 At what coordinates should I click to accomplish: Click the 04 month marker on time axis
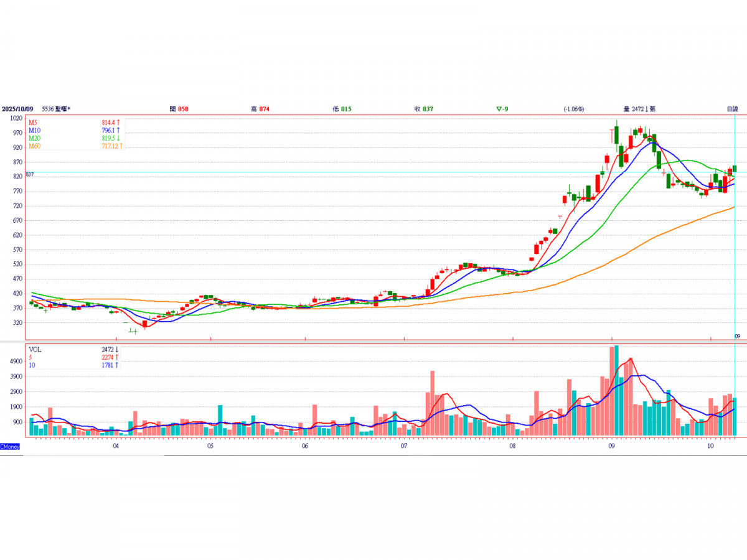coord(116,446)
